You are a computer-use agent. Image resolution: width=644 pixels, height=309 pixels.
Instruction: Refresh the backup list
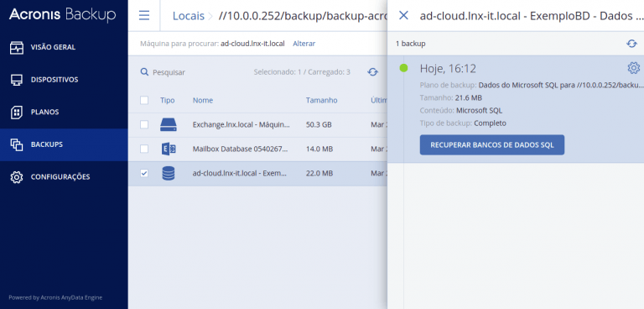click(x=372, y=72)
